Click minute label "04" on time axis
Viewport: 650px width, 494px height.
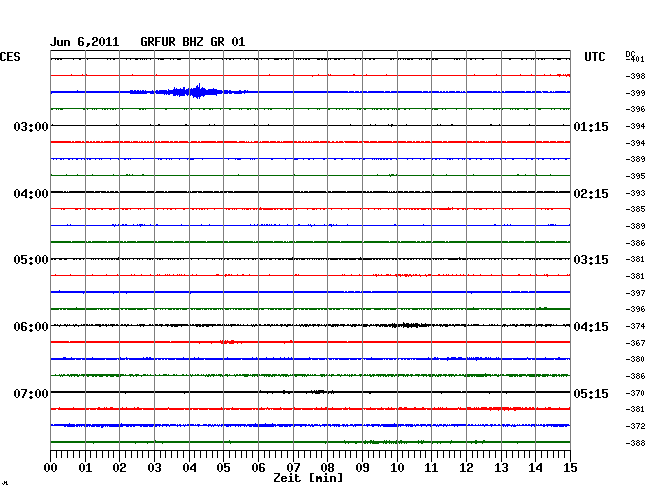pos(189,468)
